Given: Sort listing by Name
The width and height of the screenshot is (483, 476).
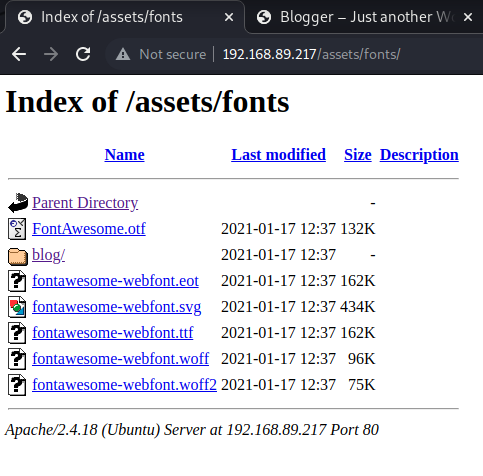Looking at the screenshot, I should tap(124, 155).
